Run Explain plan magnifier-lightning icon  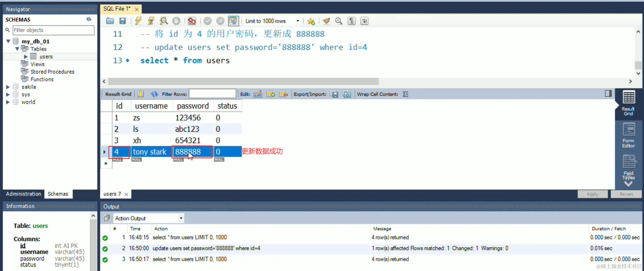pyautogui.click(x=164, y=21)
